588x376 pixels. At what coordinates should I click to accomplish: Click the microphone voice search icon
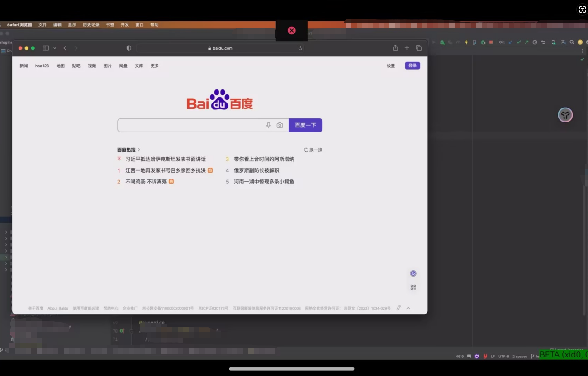[x=268, y=125]
